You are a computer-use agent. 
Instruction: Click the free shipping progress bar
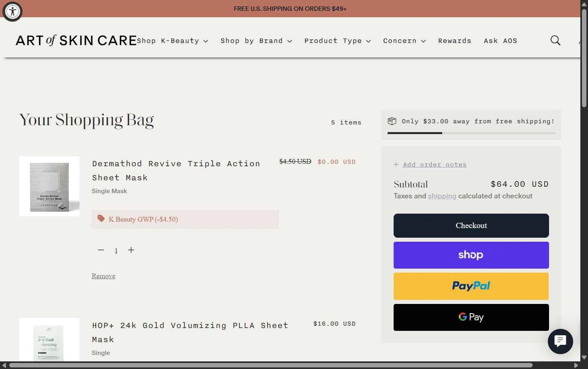click(x=471, y=133)
